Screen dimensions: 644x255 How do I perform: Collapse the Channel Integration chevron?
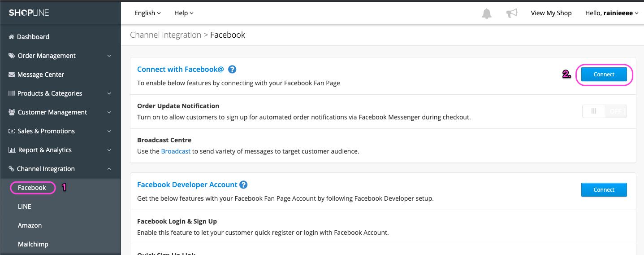[x=109, y=169]
